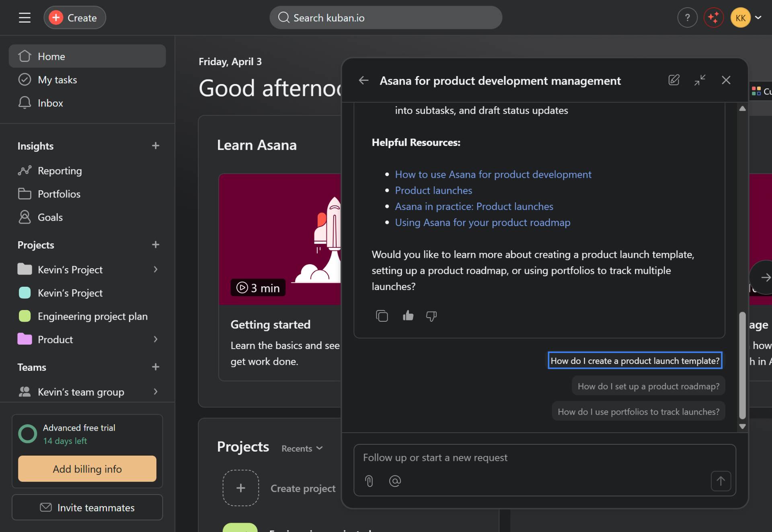
Task: Click the Kevin's team group people icon
Action: (x=25, y=392)
